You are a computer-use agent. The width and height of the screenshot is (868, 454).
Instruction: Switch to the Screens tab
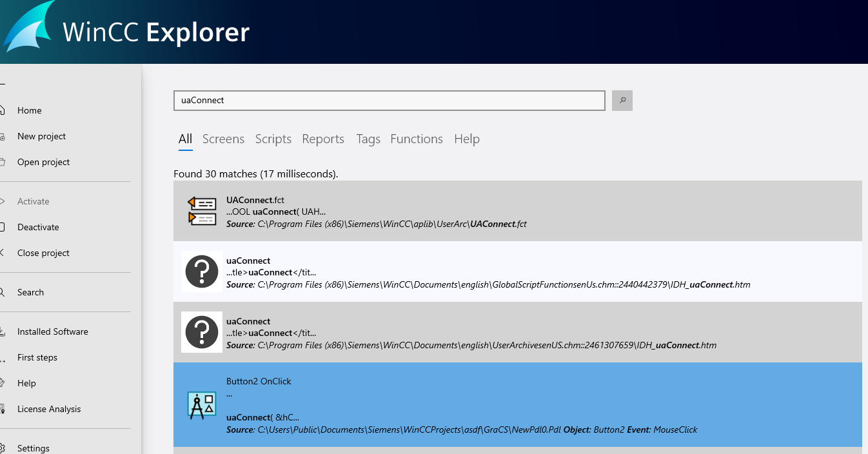tap(223, 139)
